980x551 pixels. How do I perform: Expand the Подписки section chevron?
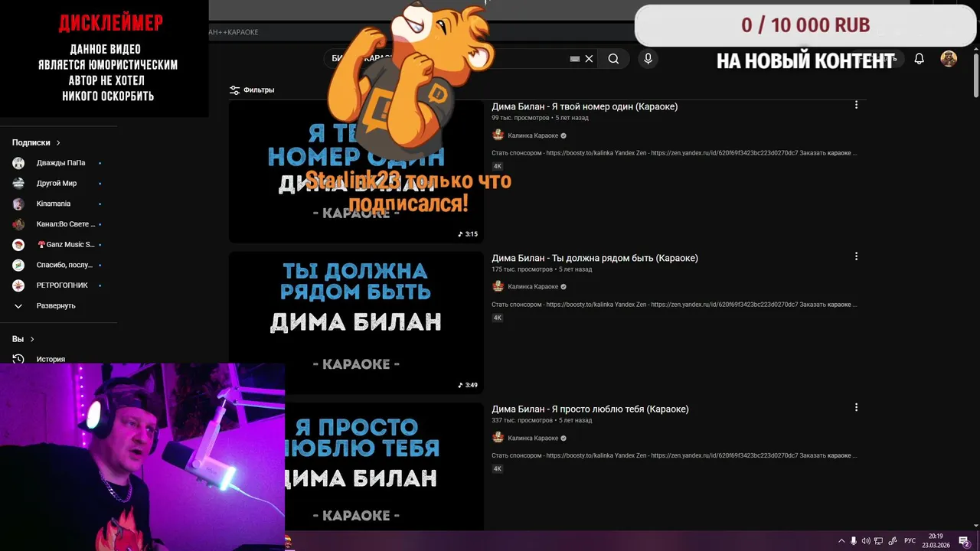[58, 142]
